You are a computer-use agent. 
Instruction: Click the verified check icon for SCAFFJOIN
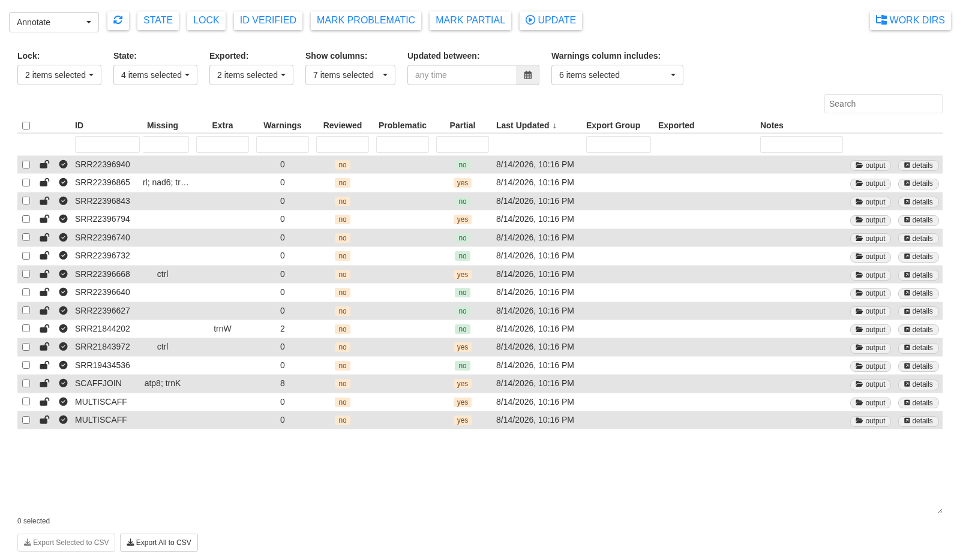[x=63, y=383]
